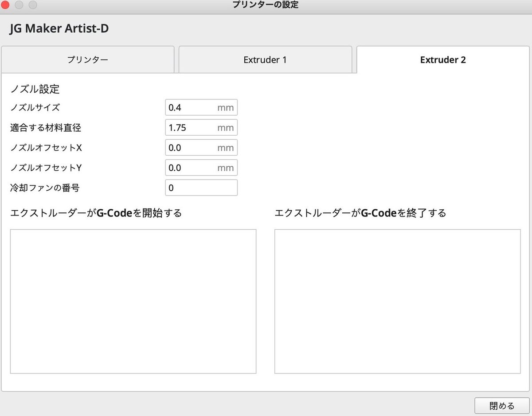Click the ノズルオフセットX field
This screenshot has width=532, height=416.
pyautogui.click(x=191, y=147)
